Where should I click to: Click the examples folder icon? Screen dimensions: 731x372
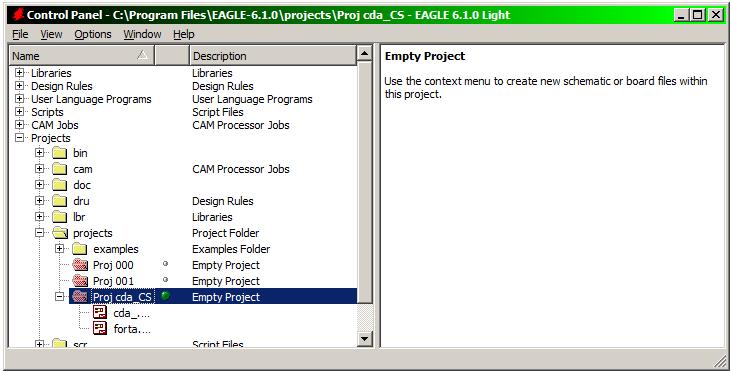pyautogui.click(x=80, y=249)
